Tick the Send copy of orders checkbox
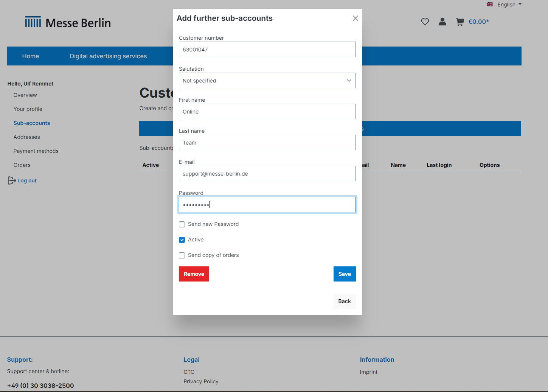The width and height of the screenshot is (548, 392). coord(182,255)
